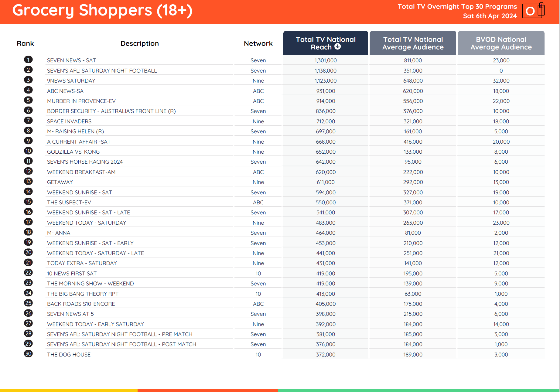Open the MURDER IN PROVENCE-EV entry
Image resolution: width=560 pixels, height=392 pixels.
click(81, 101)
